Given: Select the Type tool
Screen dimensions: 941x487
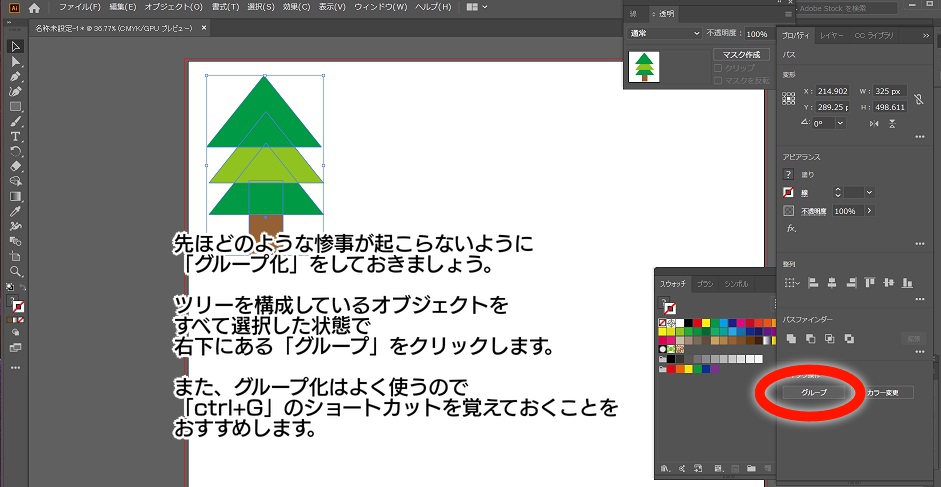Looking at the screenshot, I should (x=16, y=137).
